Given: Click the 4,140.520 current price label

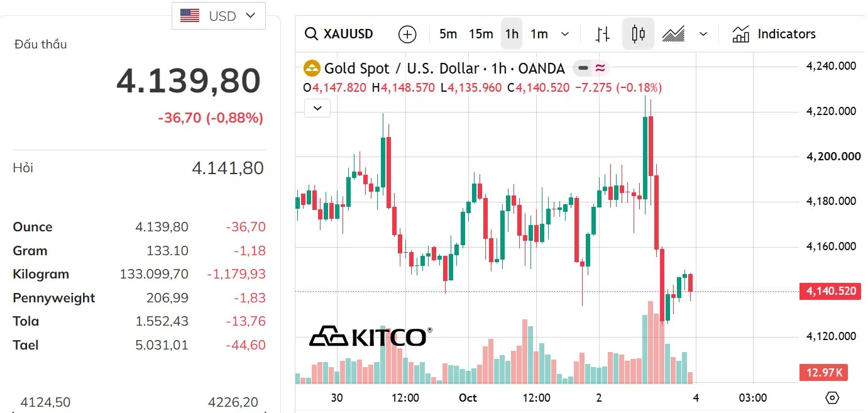Looking at the screenshot, I should (x=830, y=291).
